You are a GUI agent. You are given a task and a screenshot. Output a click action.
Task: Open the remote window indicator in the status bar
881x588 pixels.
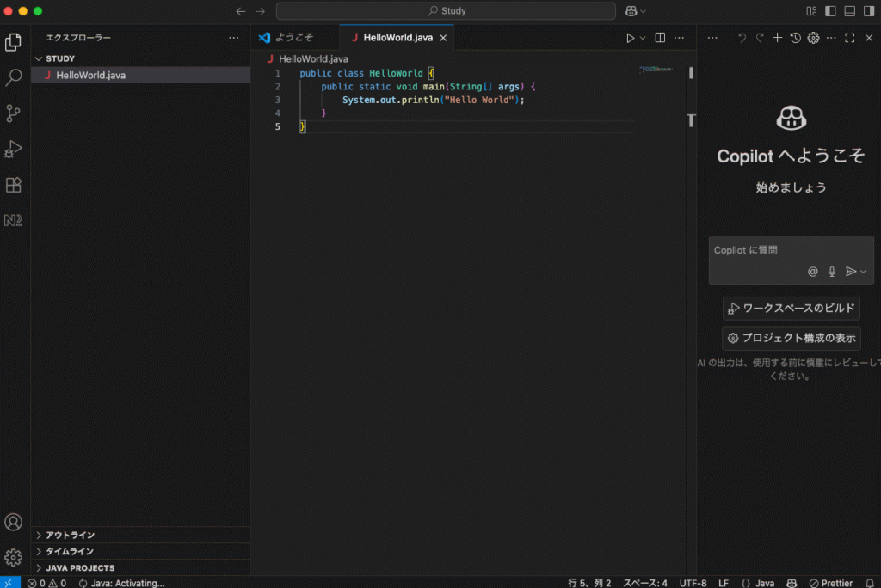click(x=9, y=583)
